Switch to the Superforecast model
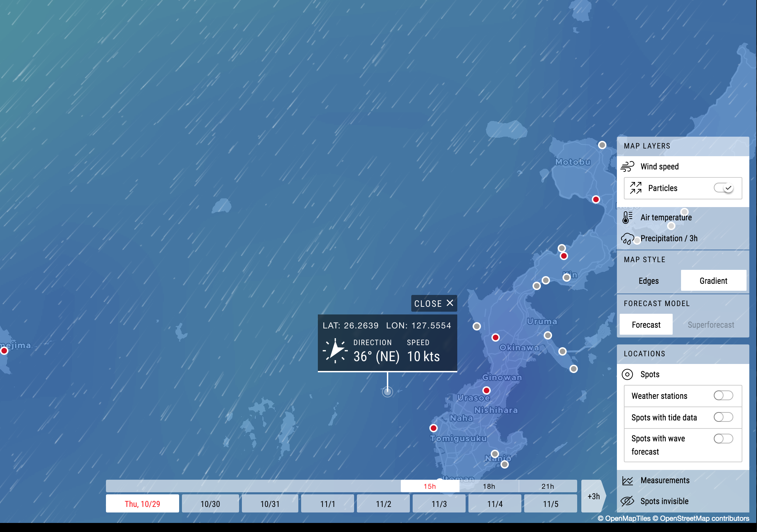 click(x=711, y=325)
